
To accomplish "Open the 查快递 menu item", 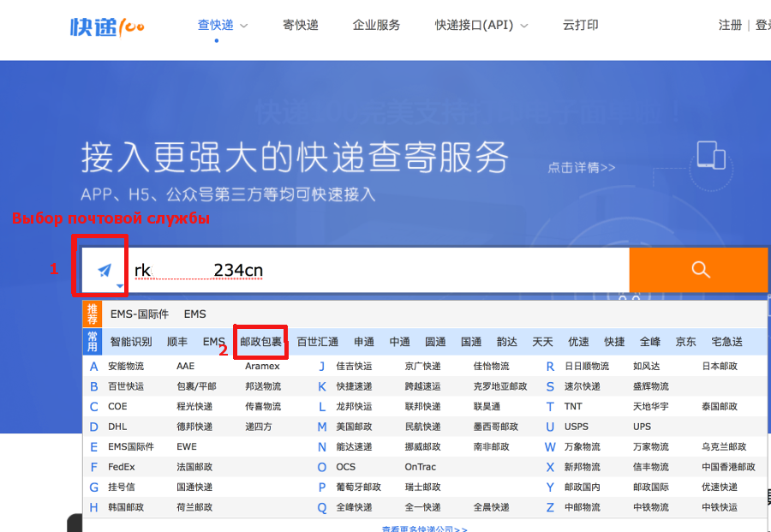I will [x=215, y=25].
